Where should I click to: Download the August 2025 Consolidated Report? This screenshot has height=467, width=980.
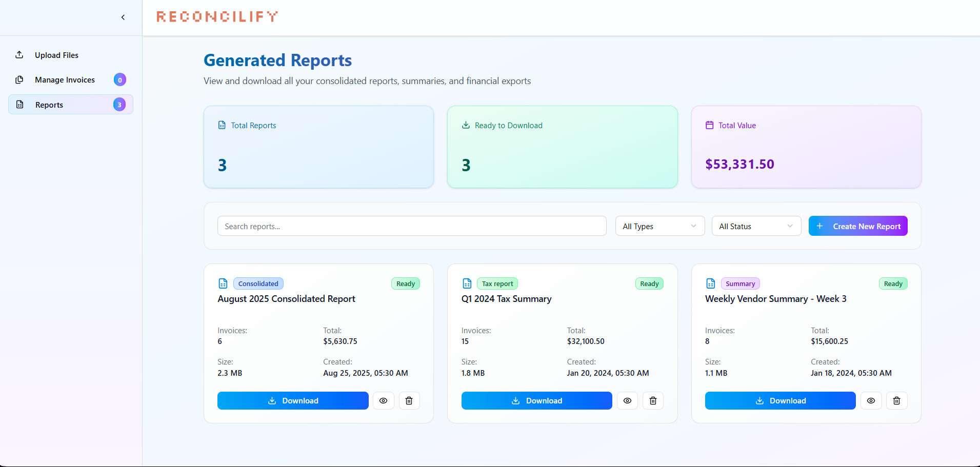point(293,401)
